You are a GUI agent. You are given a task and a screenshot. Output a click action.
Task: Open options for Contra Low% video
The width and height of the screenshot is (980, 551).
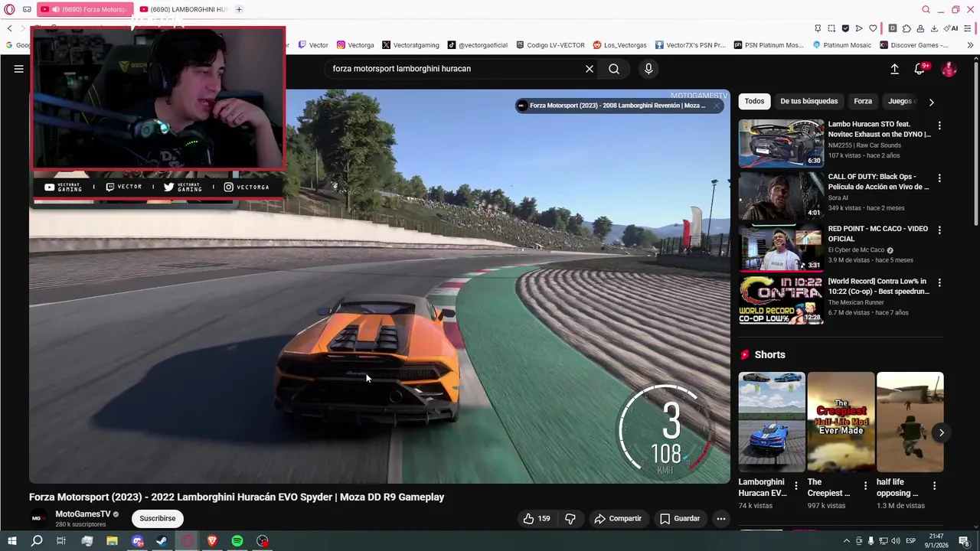(x=939, y=282)
